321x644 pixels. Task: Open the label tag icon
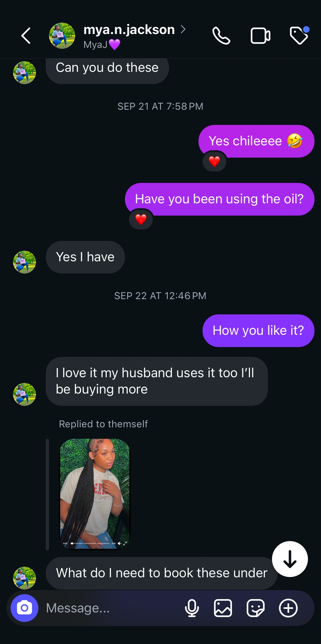[299, 35]
